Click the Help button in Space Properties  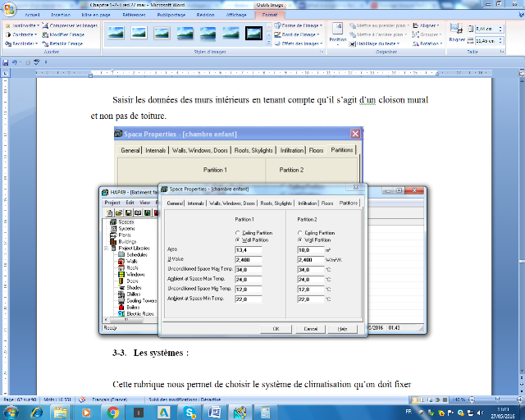(342, 328)
